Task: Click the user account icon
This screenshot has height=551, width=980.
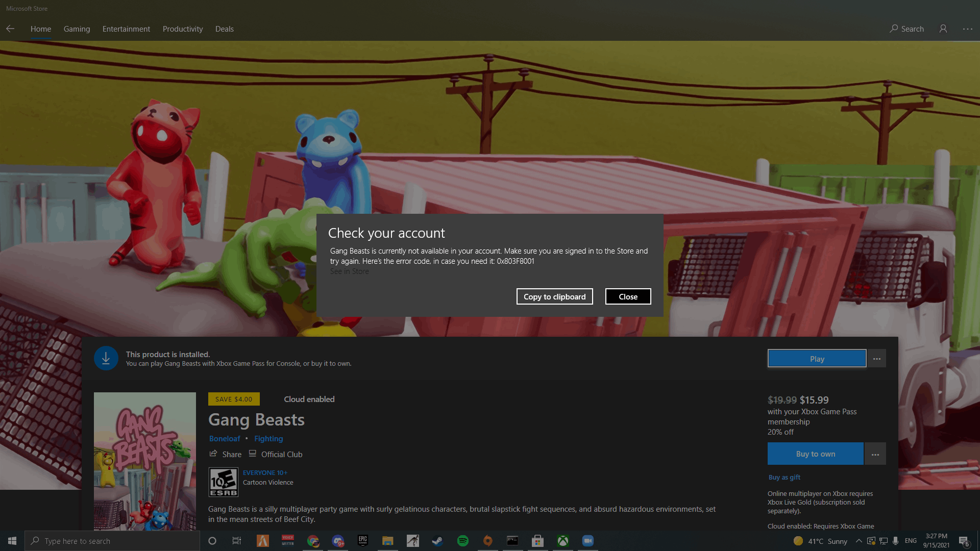Action: 943,28
